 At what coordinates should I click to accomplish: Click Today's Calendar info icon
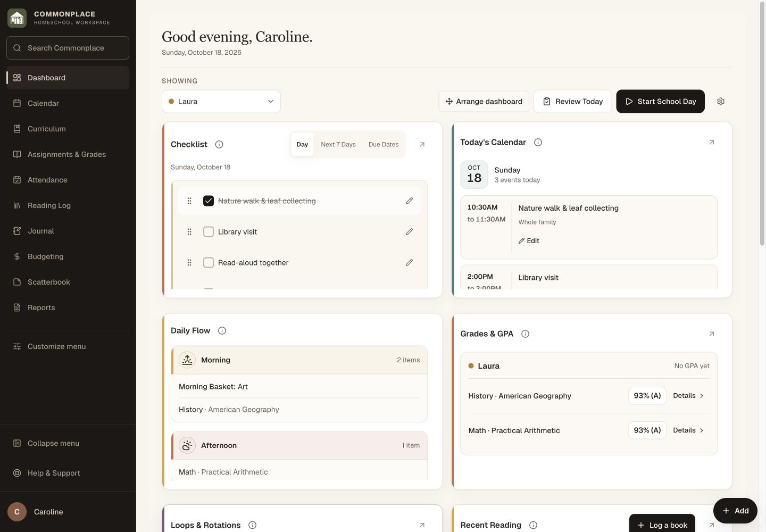click(x=538, y=142)
